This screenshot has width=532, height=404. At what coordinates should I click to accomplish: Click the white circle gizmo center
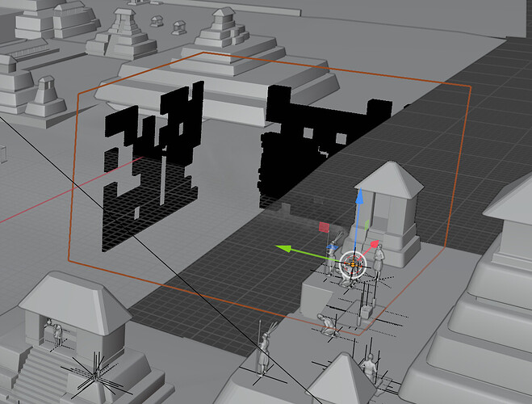[x=353, y=264]
